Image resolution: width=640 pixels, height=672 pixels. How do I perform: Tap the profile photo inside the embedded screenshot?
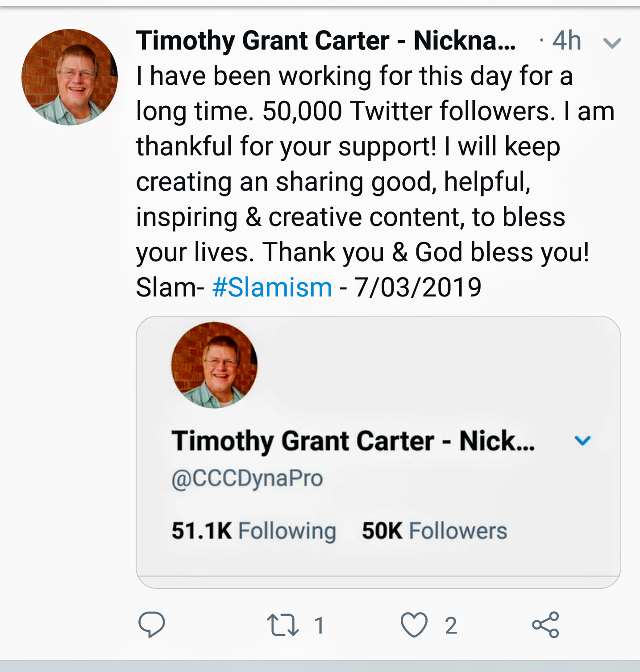click(x=215, y=365)
